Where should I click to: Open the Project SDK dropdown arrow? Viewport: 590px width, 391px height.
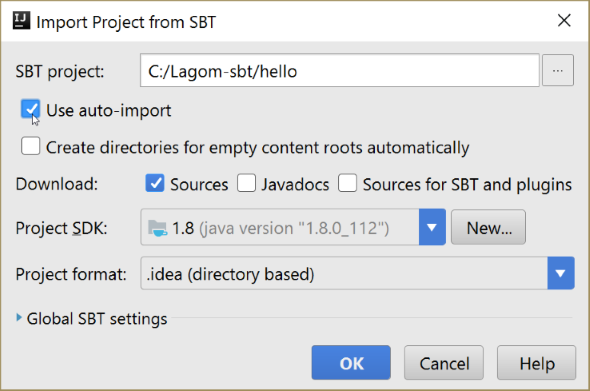tap(432, 227)
